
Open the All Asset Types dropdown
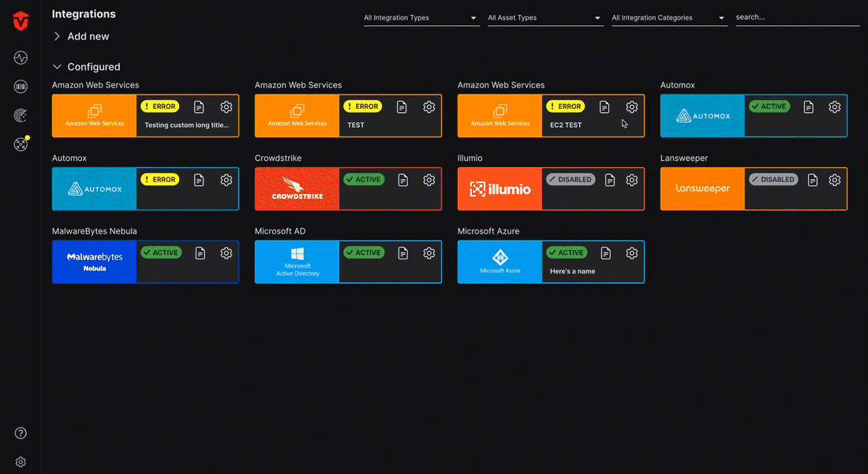(545, 17)
